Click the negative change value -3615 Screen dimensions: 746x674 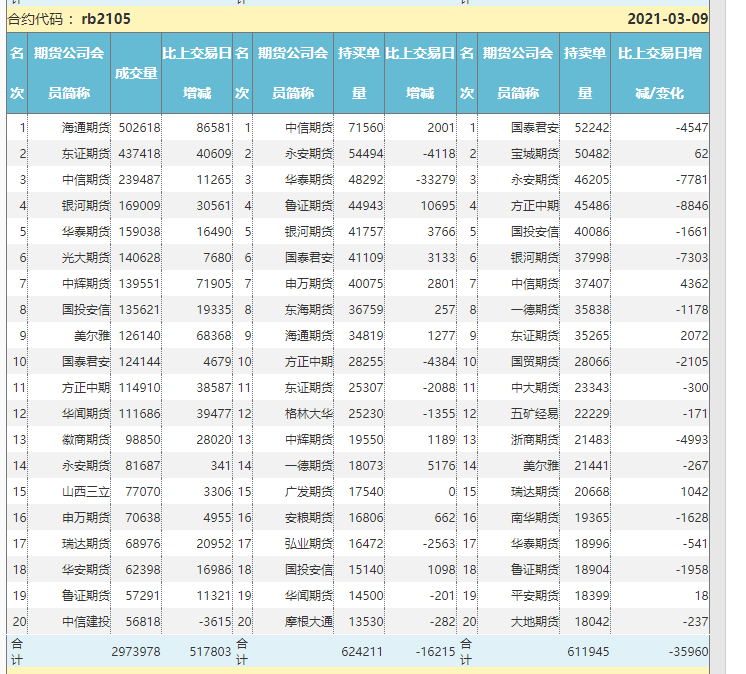214,622
